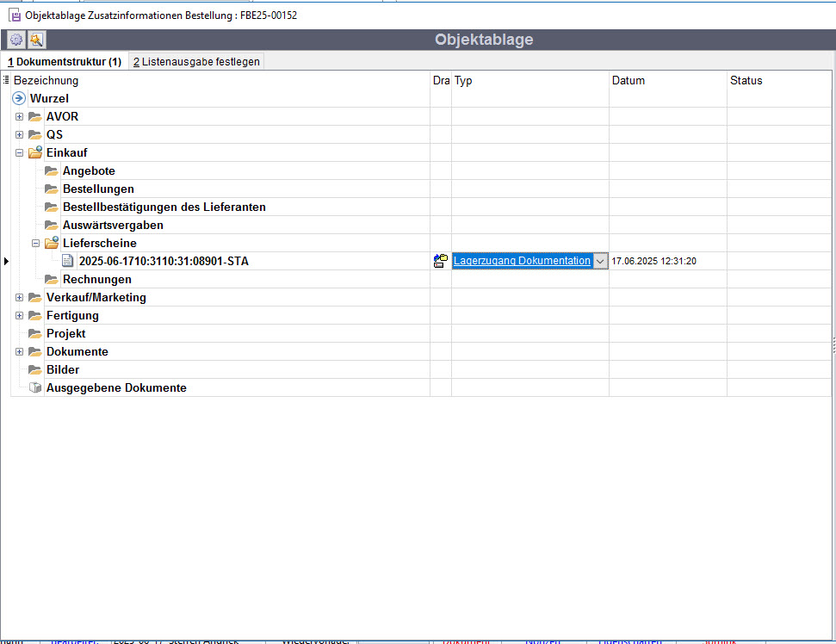Viewport: 836px width, 644px height.
Task: Expand the Verkauf/Marketing folder
Action: click(19, 297)
